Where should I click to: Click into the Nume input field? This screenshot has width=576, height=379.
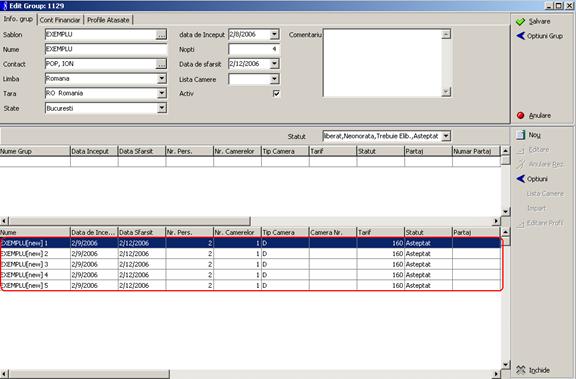[x=106, y=49]
